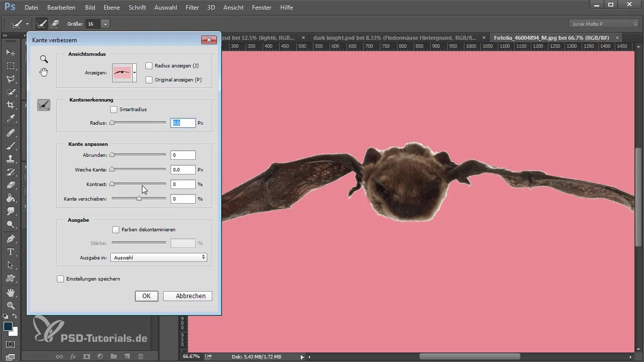The image size is (644, 362).
Task: Check Einstellungen speichern checkbox
Action: pos(60,279)
